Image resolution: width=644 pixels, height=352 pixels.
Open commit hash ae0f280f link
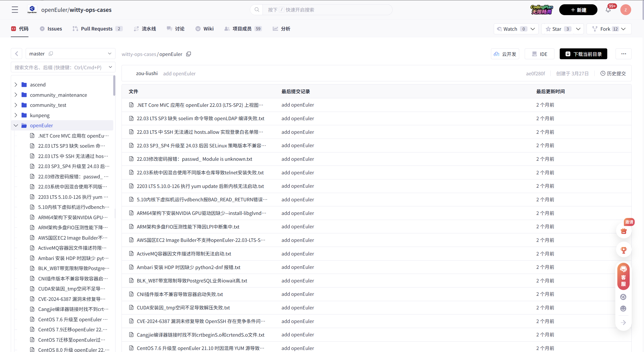535,74
